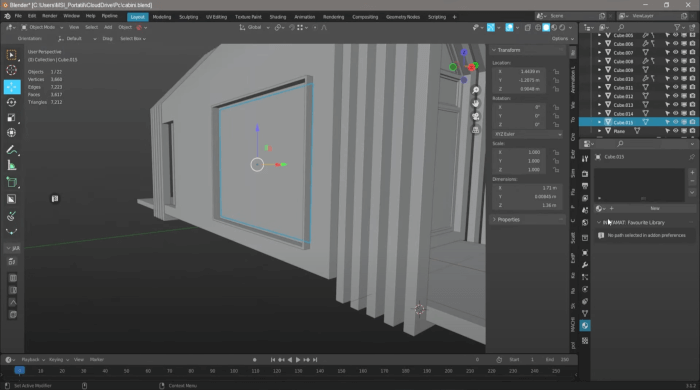This screenshot has width=700, height=390.
Task: Open the Render menu
Action: pos(50,16)
